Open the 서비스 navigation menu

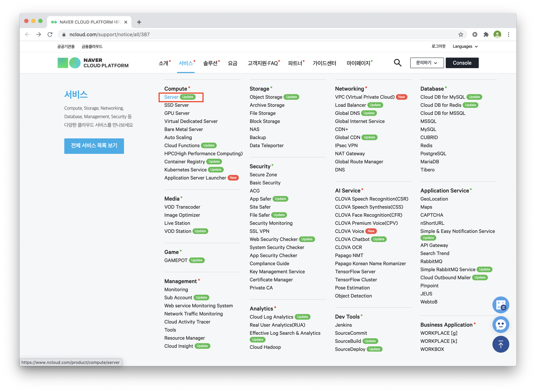186,63
